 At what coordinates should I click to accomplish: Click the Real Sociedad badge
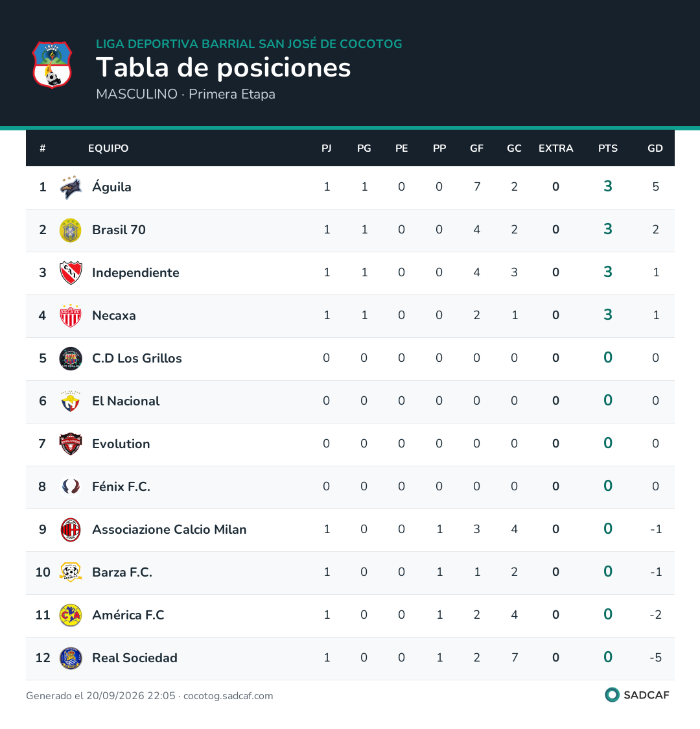[x=71, y=658]
